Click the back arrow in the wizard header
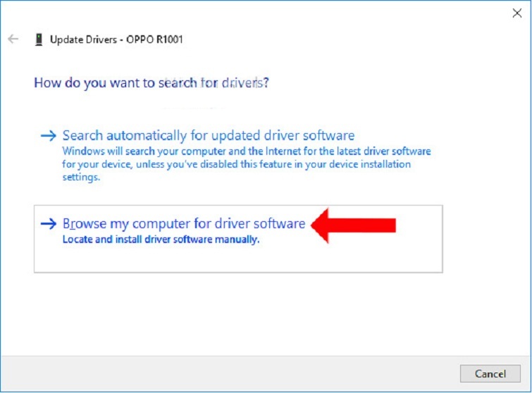The image size is (532, 393). point(13,39)
